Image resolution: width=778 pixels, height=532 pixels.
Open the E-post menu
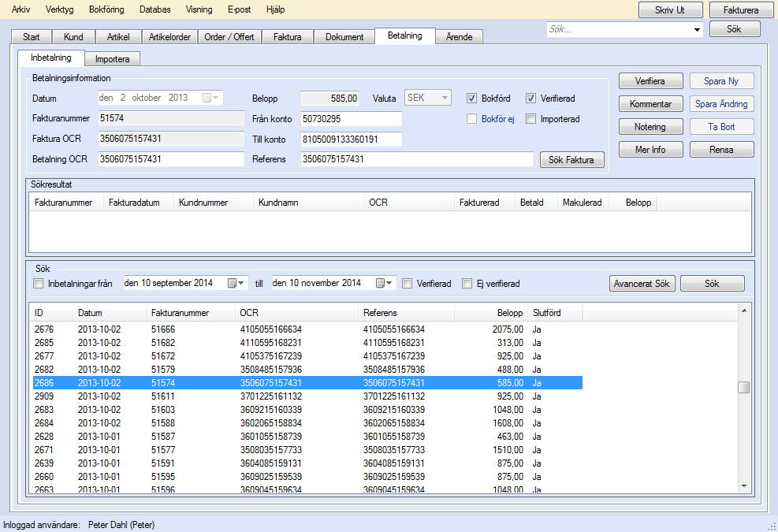pos(239,9)
